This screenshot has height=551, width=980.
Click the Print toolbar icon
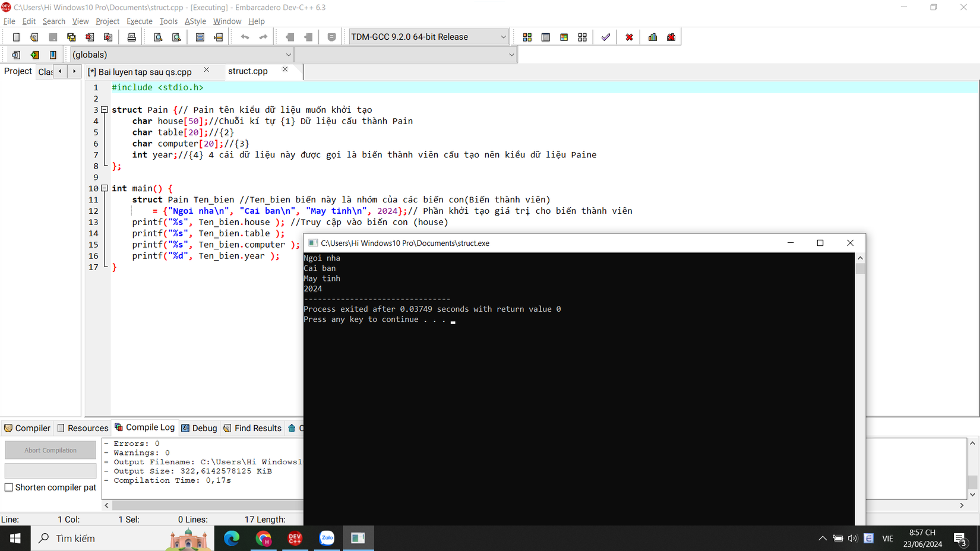tap(131, 37)
